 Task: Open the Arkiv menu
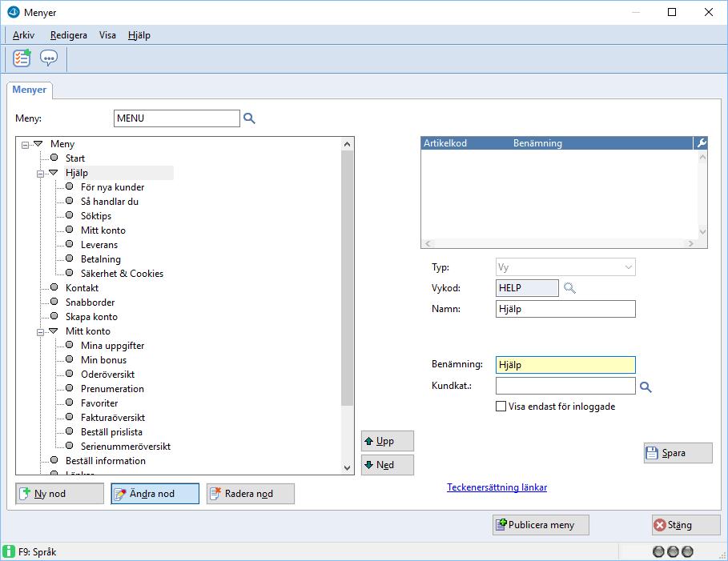[x=23, y=35]
